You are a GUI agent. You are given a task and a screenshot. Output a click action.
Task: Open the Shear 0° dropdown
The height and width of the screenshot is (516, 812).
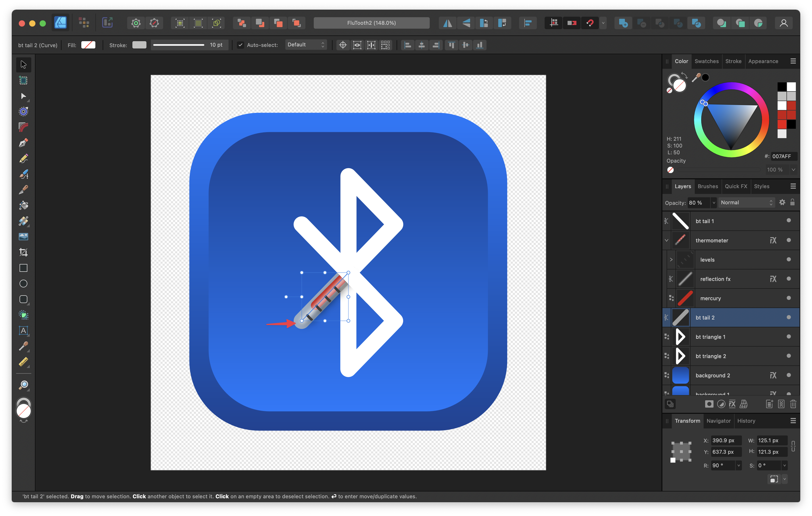784,465
